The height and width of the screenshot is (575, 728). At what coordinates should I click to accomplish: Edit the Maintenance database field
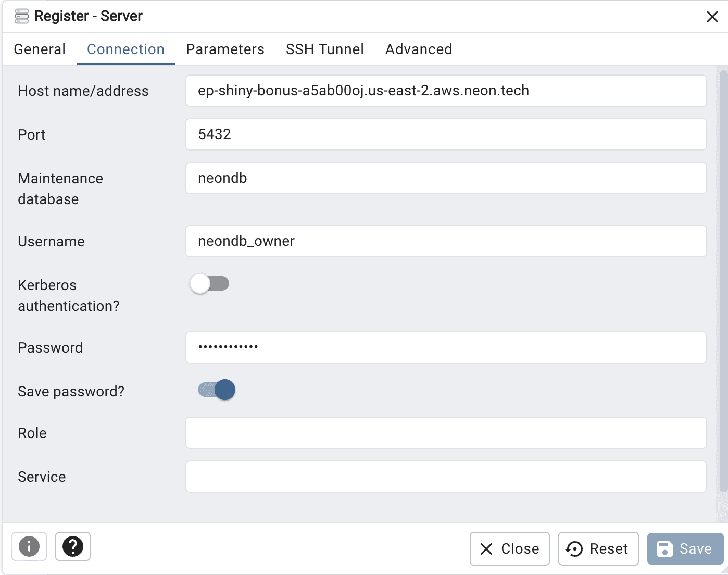(446, 178)
